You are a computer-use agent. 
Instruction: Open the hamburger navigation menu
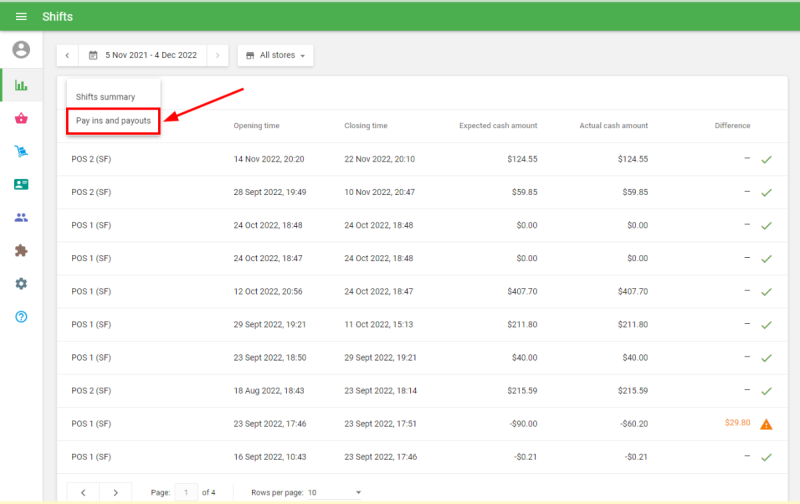21,17
